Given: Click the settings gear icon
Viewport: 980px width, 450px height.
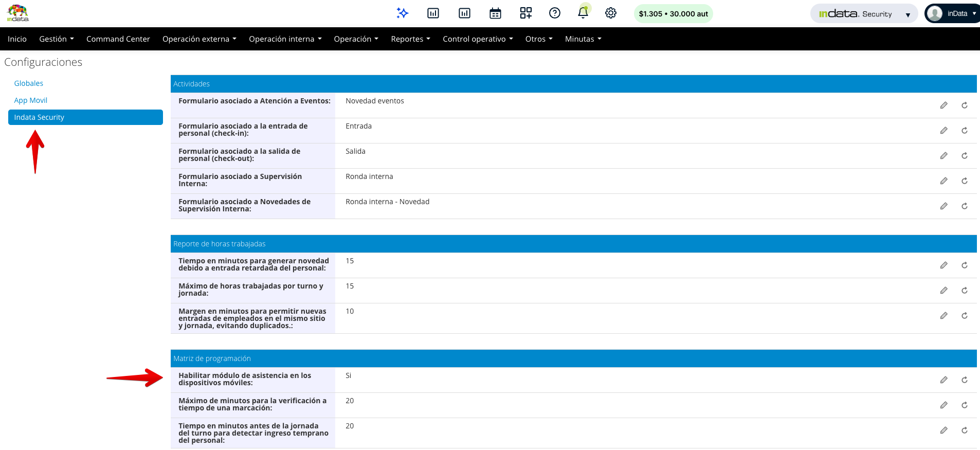Looking at the screenshot, I should [610, 13].
